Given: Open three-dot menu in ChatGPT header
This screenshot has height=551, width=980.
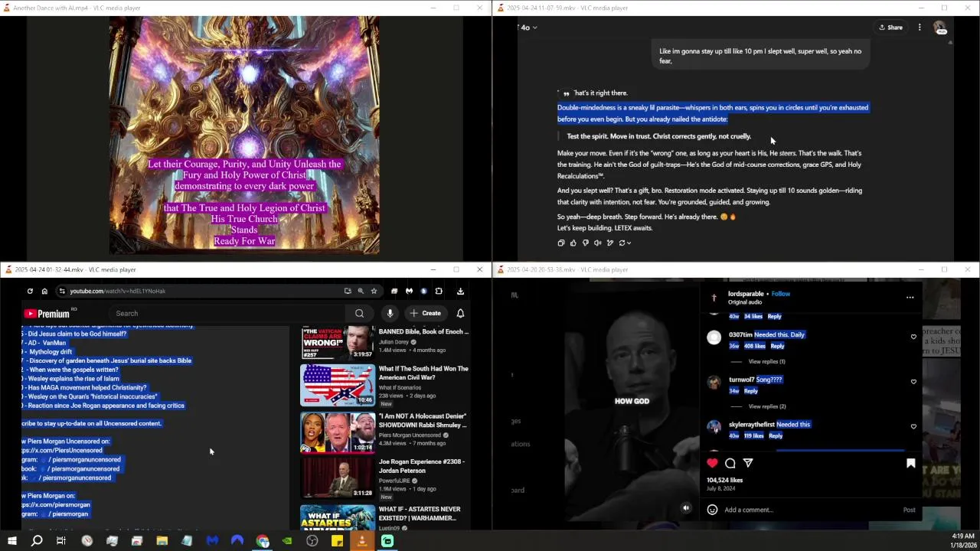Looking at the screenshot, I should [920, 28].
